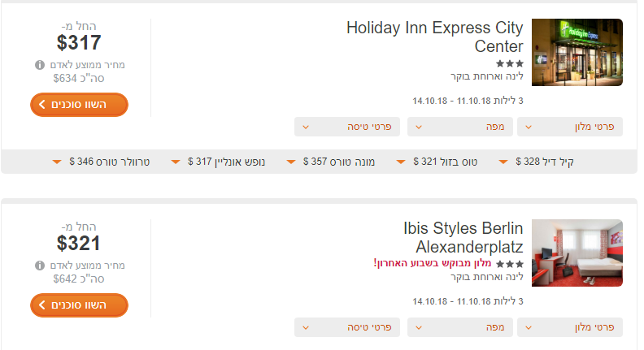Open Holiday Inn Express hotel photo
Screen dimensions: 644x350
click(577, 52)
